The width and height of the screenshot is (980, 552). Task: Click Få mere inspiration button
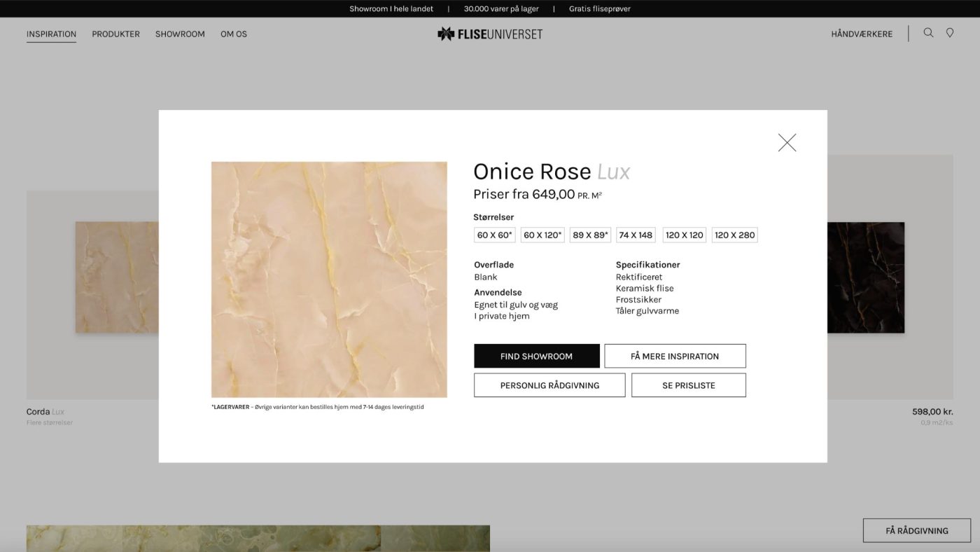pyautogui.click(x=675, y=356)
